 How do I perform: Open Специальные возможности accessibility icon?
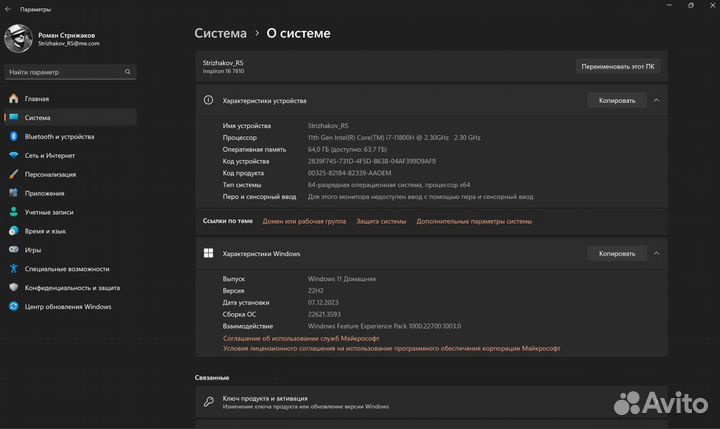click(14, 268)
